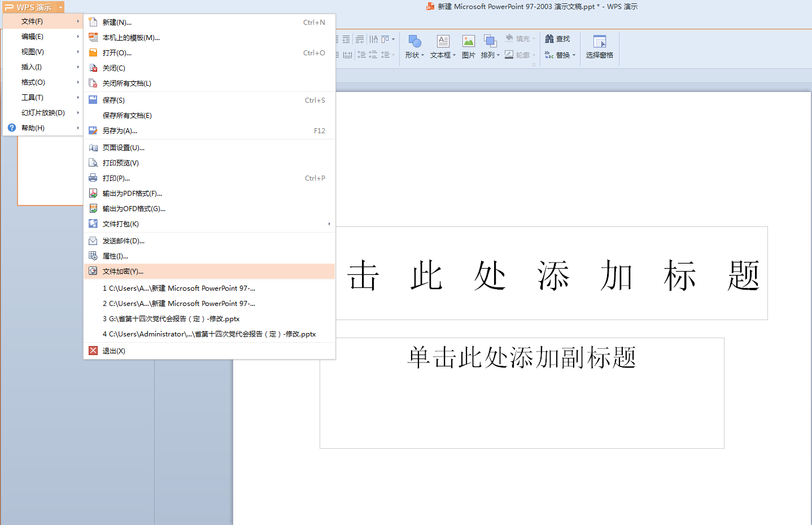The height and width of the screenshot is (525, 812).
Task: Click the local templates icon
Action: [x=93, y=37]
